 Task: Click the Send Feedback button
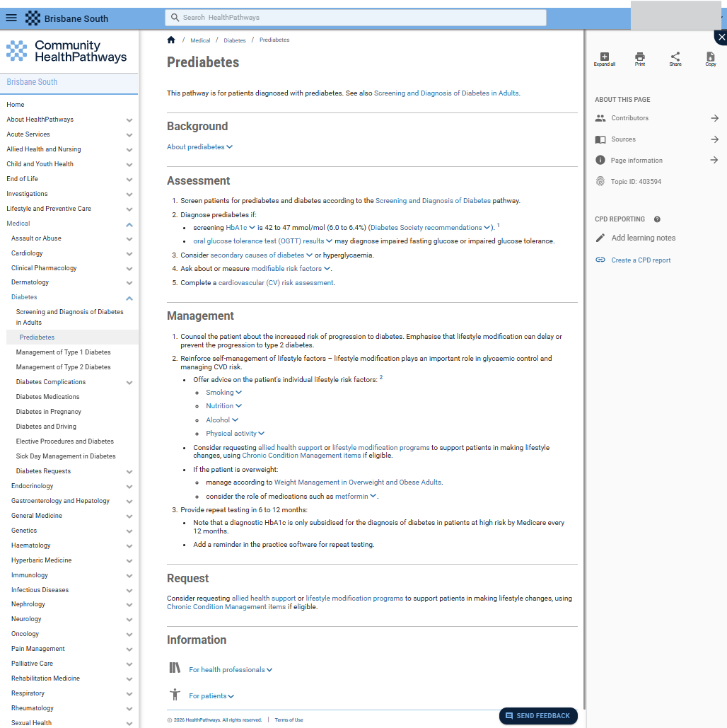(537, 716)
